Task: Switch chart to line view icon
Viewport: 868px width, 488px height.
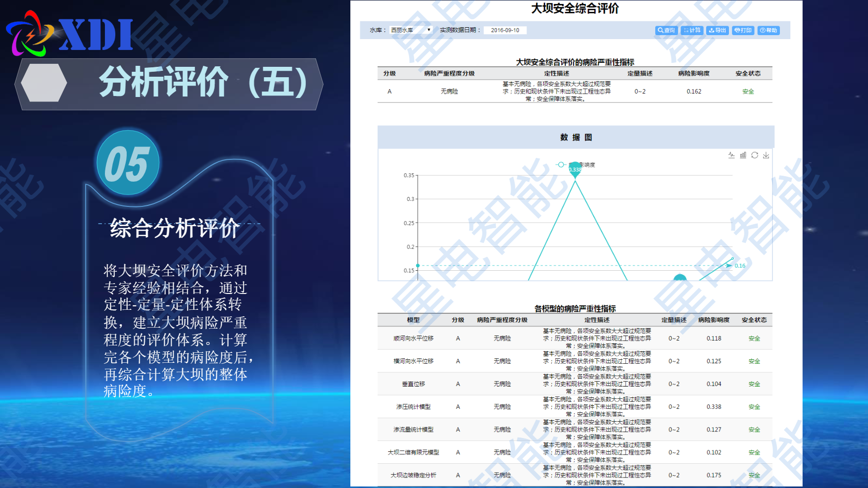Action: click(731, 155)
